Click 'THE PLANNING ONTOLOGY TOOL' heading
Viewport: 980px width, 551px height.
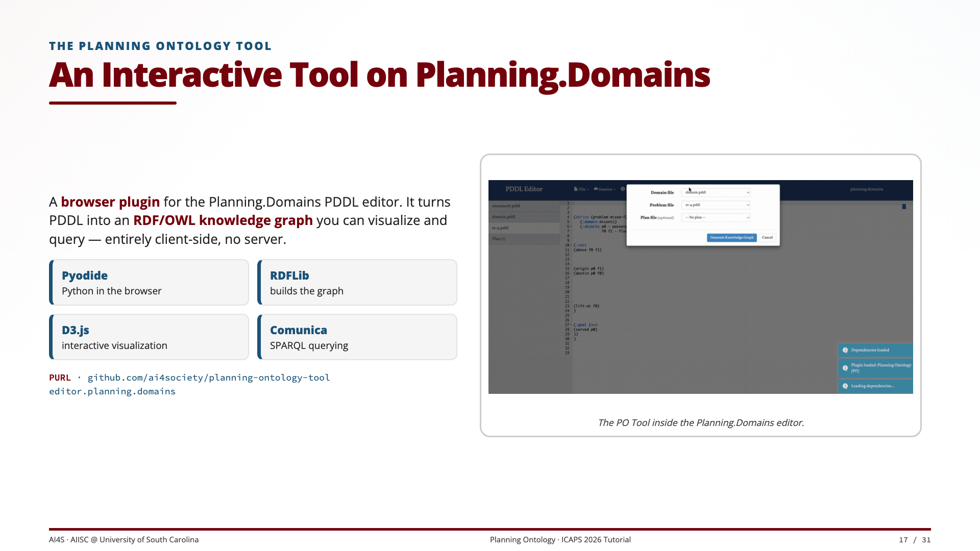coord(160,46)
